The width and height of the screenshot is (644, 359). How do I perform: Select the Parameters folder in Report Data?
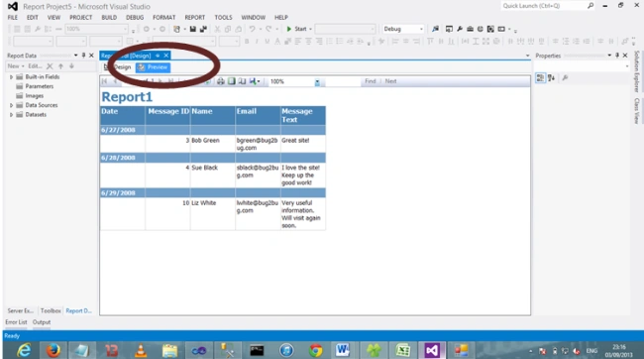point(35,86)
